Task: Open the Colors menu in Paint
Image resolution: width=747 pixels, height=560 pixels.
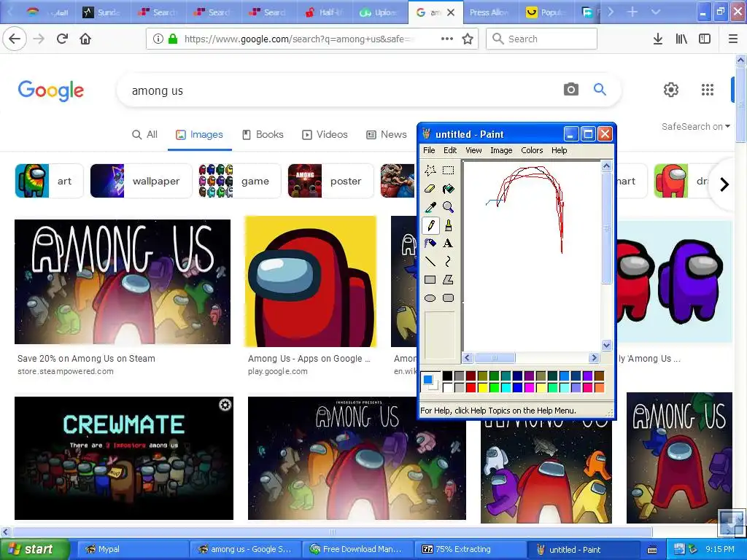Action: (x=532, y=150)
